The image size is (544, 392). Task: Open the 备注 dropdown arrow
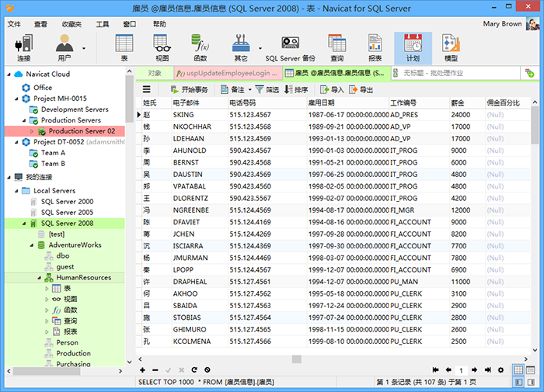click(x=249, y=90)
